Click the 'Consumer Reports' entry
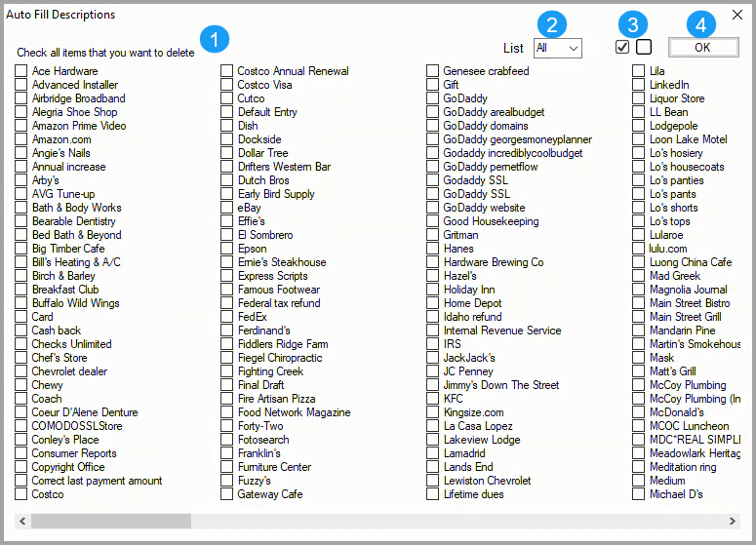 tap(74, 453)
